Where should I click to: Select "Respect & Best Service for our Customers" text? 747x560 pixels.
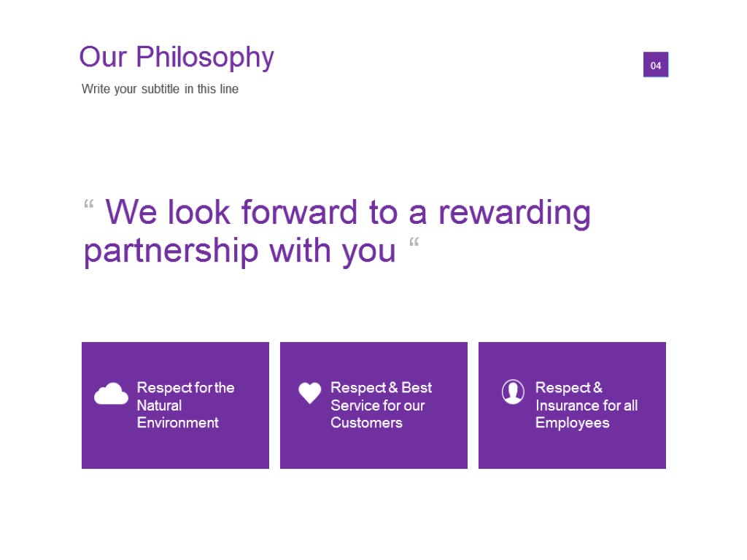381,405
